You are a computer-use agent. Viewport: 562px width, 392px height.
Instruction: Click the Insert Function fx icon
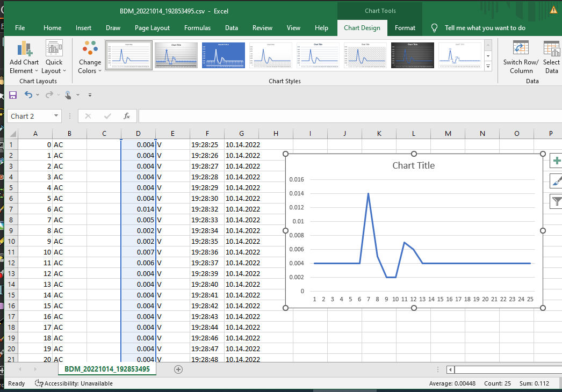pyautogui.click(x=126, y=116)
